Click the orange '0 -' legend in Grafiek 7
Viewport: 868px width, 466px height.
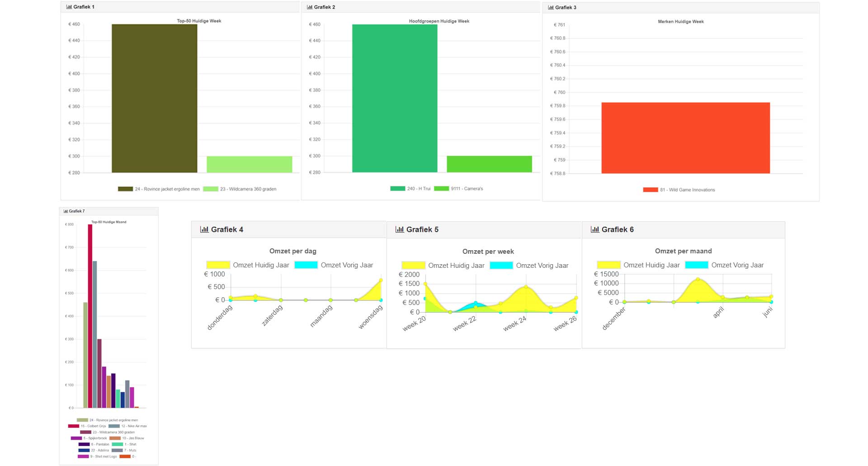coord(127,456)
